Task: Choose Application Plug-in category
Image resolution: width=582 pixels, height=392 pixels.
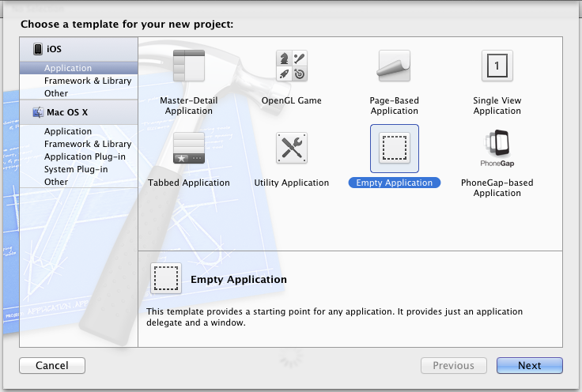Action: coord(85,156)
